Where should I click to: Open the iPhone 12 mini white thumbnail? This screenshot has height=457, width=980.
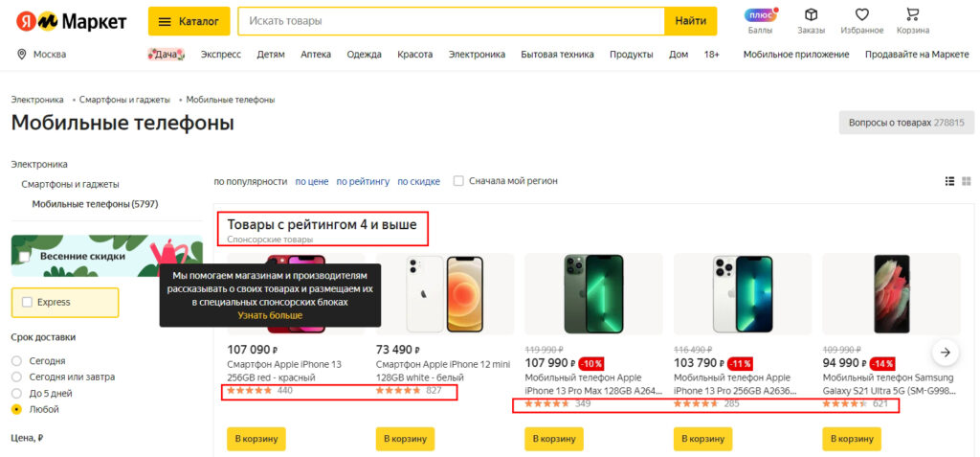(x=445, y=293)
